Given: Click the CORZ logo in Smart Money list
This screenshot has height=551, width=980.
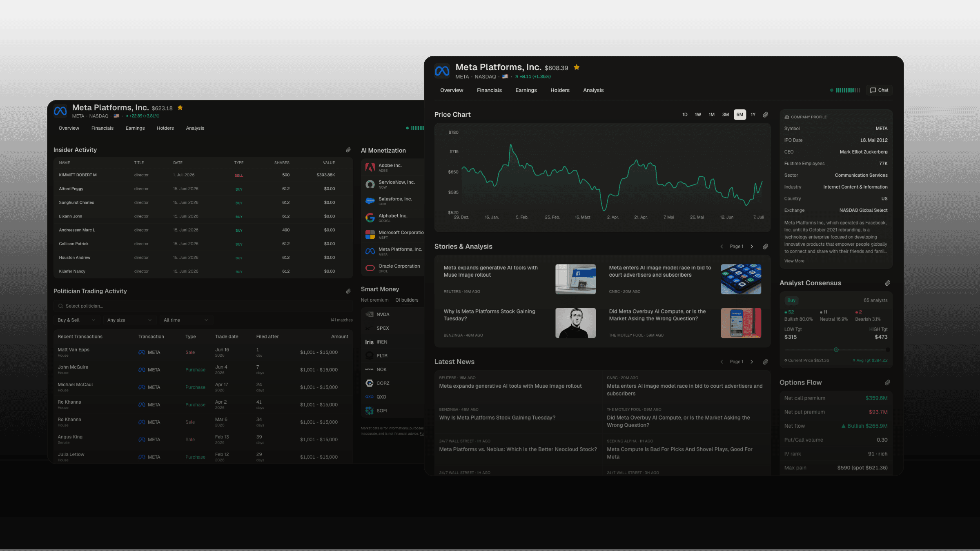Looking at the screenshot, I should point(370,383).
